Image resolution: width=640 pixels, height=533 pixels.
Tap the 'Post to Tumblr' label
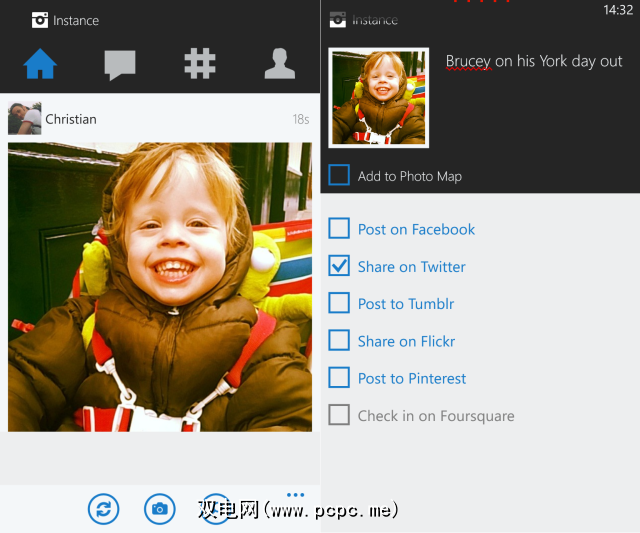point(406,304)
